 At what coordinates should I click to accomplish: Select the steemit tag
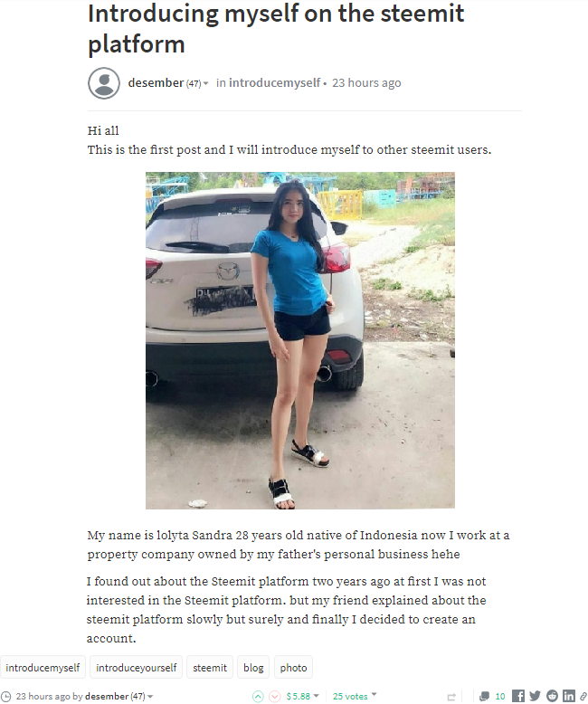tap(210, 668)
